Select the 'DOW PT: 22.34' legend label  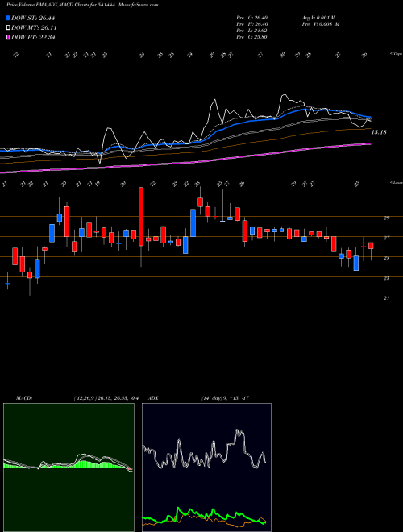(x=33, y=37)
